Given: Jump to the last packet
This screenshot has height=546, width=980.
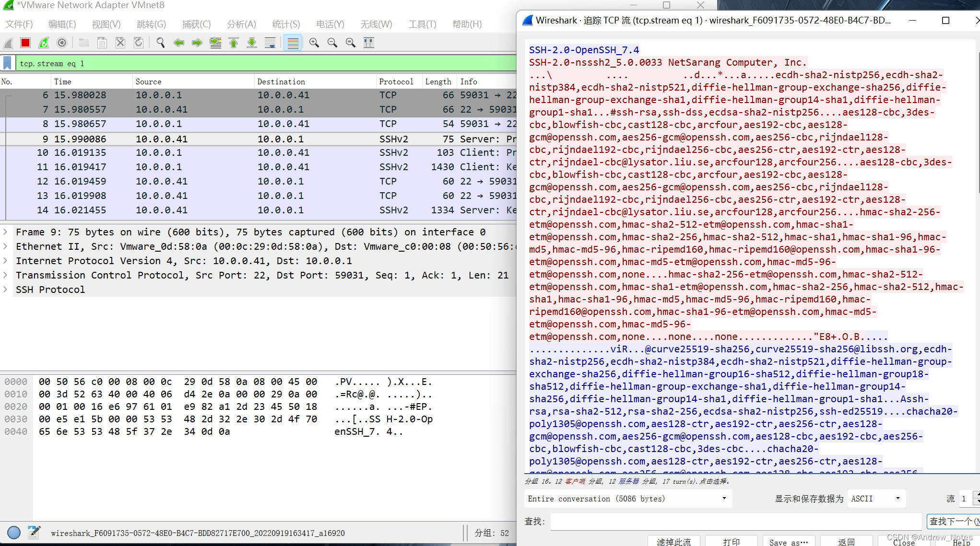Looking at the screenshot, I should [252, 43].
